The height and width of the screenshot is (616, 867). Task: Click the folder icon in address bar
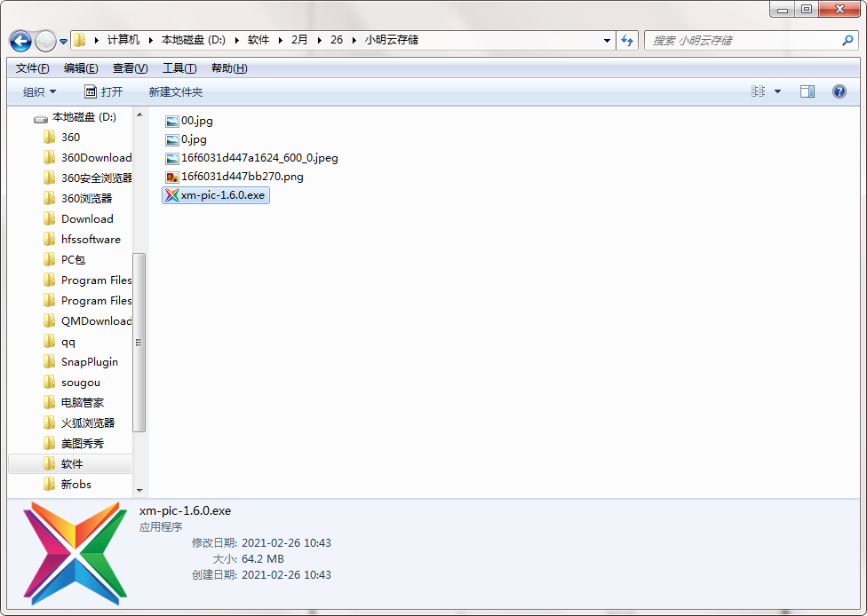click(x=80, y=40)
